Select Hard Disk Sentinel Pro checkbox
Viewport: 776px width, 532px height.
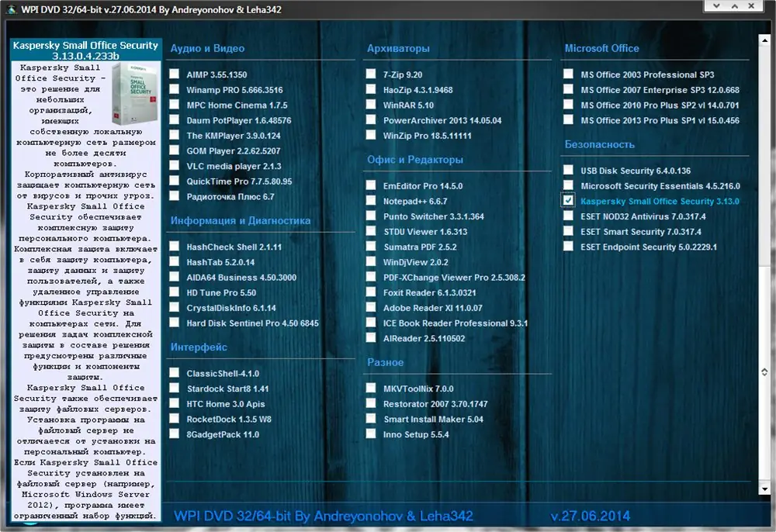(174, 323)
